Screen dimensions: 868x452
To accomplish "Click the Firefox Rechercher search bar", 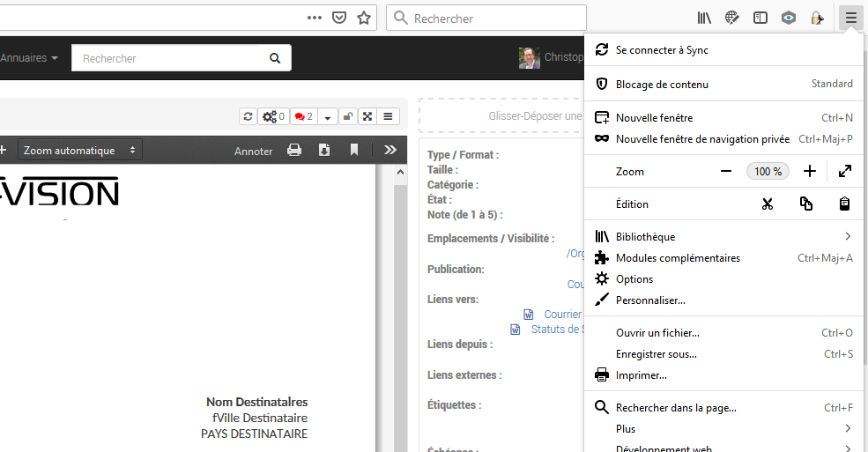I will point(493,18).
